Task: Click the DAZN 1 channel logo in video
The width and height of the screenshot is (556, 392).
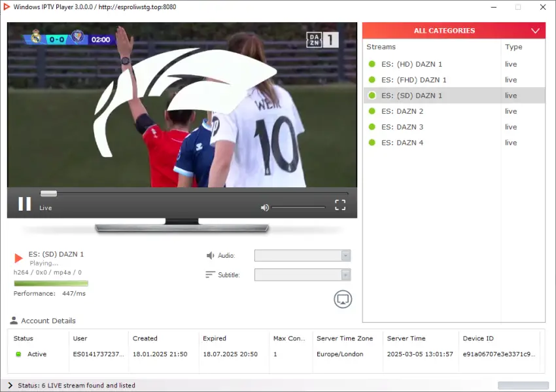Action: click(322, 40)
